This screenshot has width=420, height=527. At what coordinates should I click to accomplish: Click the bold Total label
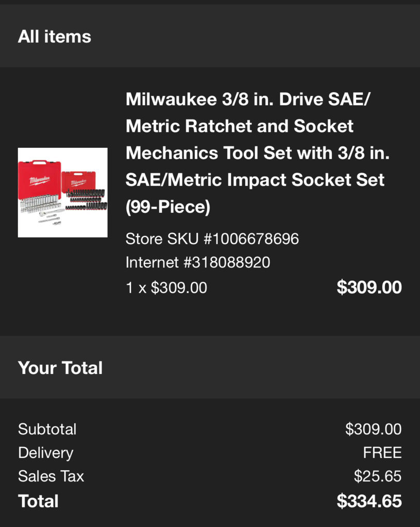pos(38,501)
